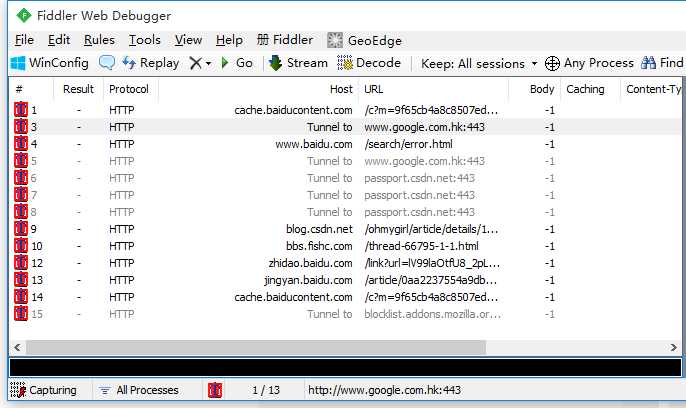Click the black QuickExec command box

[346, 368]
